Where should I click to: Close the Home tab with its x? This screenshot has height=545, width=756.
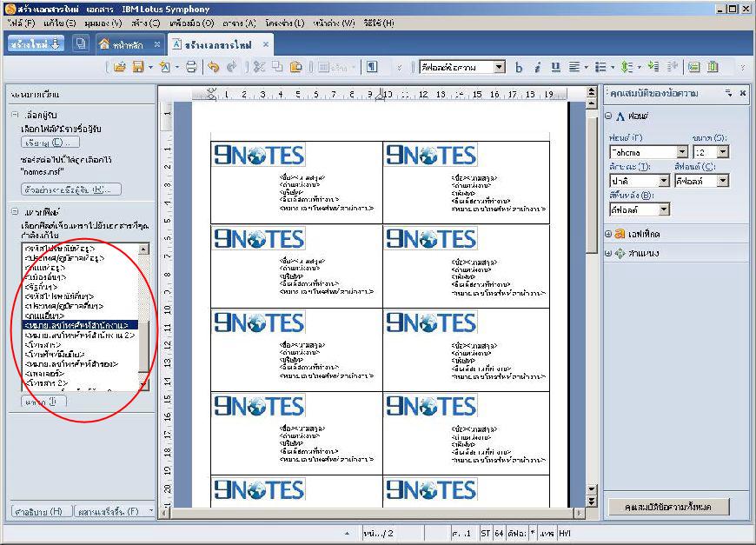coord(156,44)
